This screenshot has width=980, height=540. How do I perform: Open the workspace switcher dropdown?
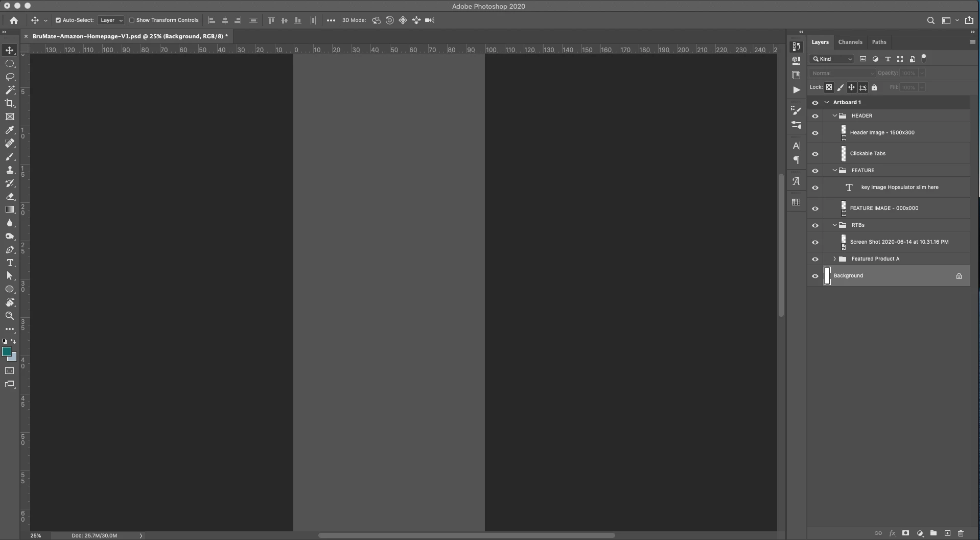(x=949, y=20)
